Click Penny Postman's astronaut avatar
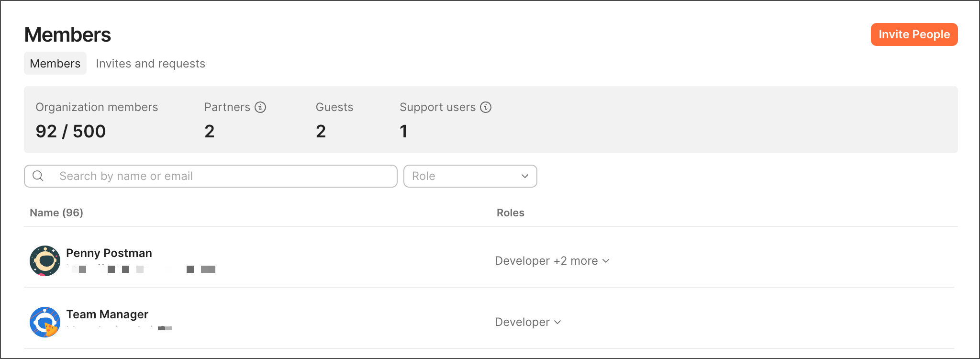The width and height of the screenshot is (980, 359). 45,261
